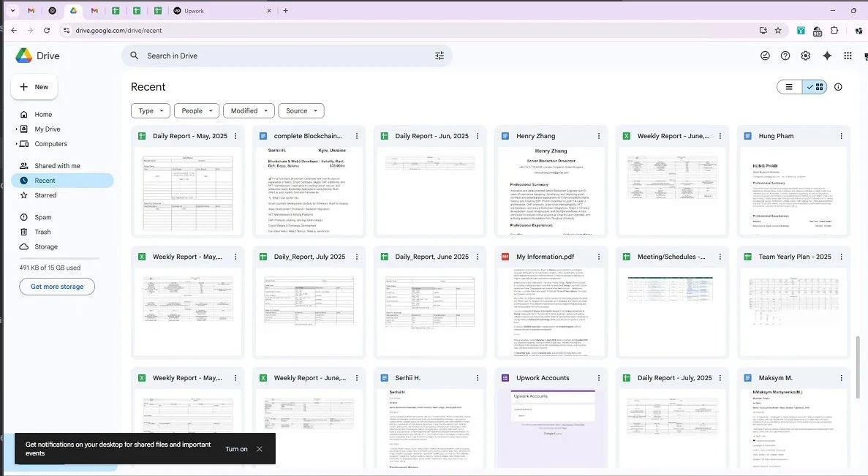Open the Help question mark icon

785,56
